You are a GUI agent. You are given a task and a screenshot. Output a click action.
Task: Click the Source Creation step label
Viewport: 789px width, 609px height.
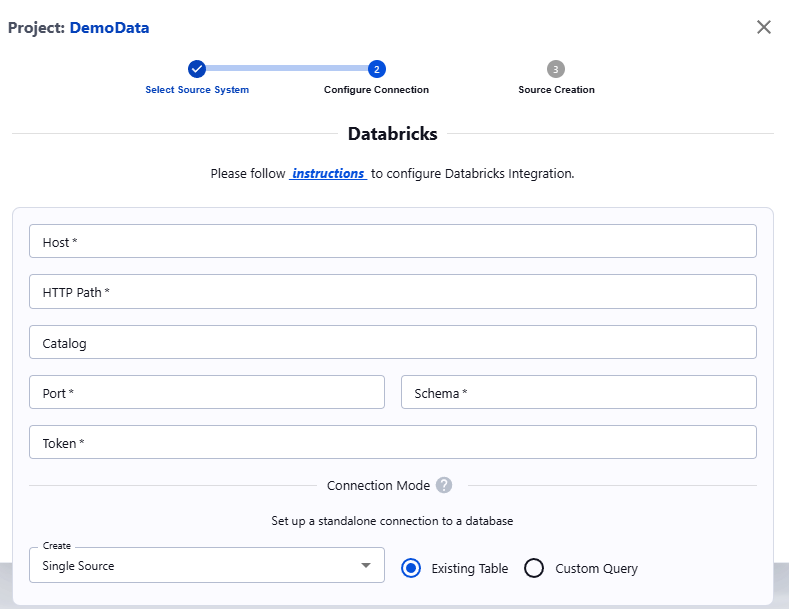pos(556,90)
